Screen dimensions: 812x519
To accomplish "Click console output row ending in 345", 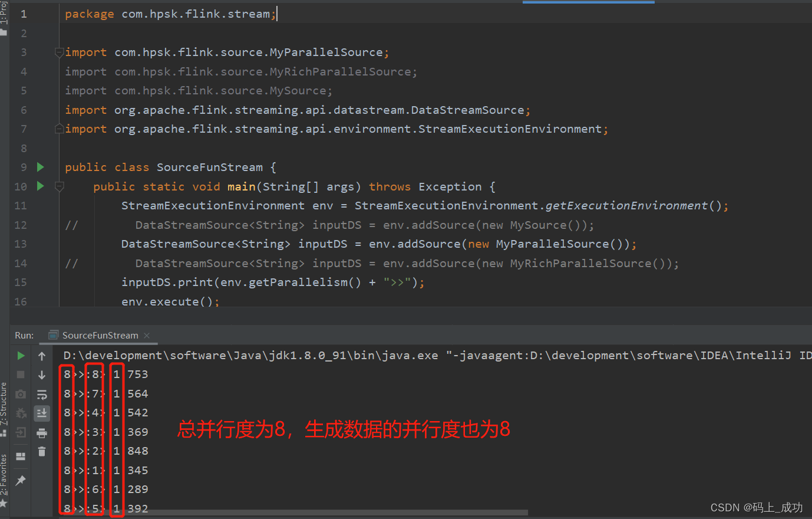I will click(x=105, y=470).
